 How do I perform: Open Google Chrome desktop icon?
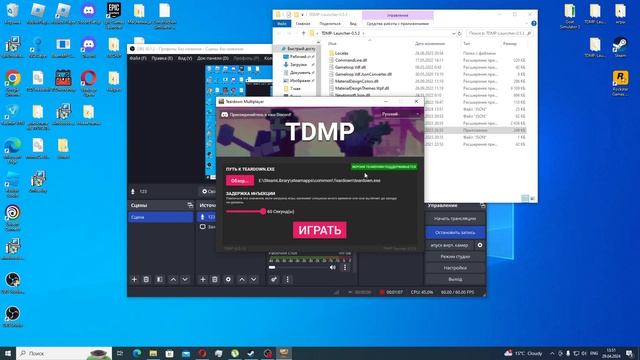pyautogui.click(x=13, y=82)
